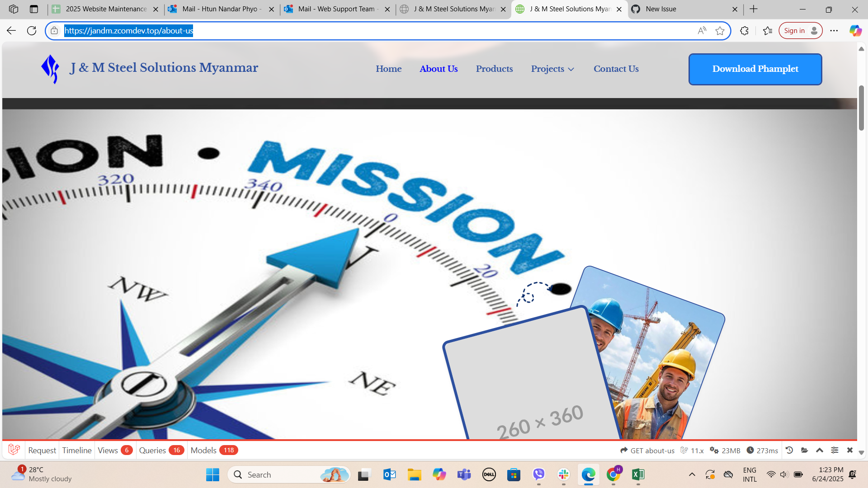Click Read aloud icon in address bar
This screenshot has width=868, height=488.
tap(702, 31)
